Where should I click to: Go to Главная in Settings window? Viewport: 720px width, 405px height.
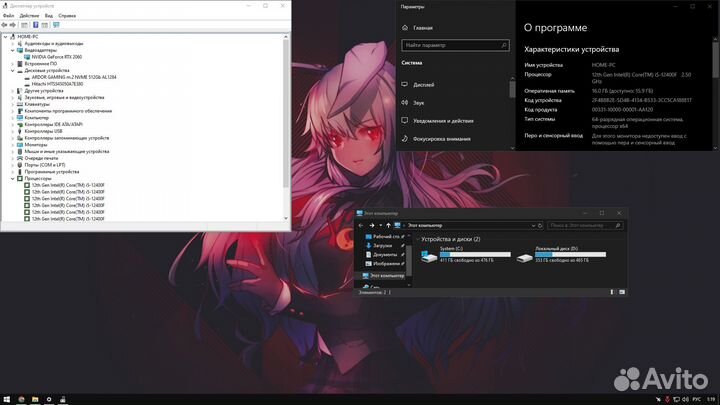click(417, 28)
